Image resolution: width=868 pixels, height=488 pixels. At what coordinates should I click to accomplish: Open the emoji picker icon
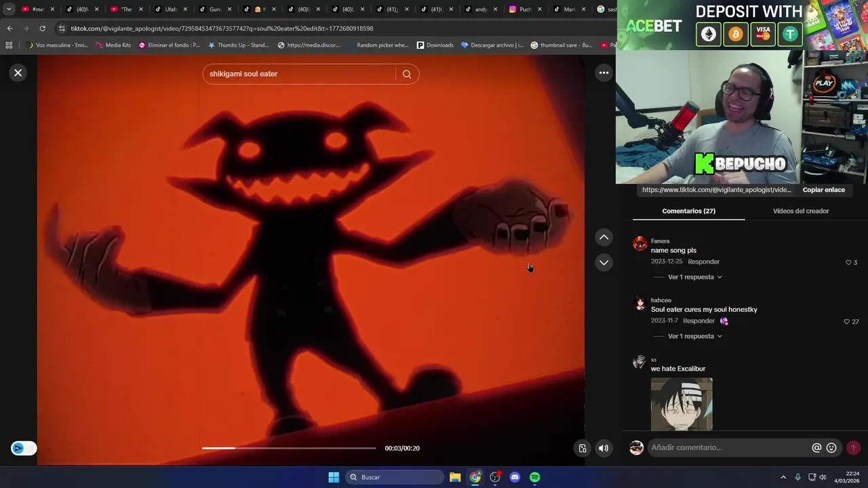(x=831, y=447)
